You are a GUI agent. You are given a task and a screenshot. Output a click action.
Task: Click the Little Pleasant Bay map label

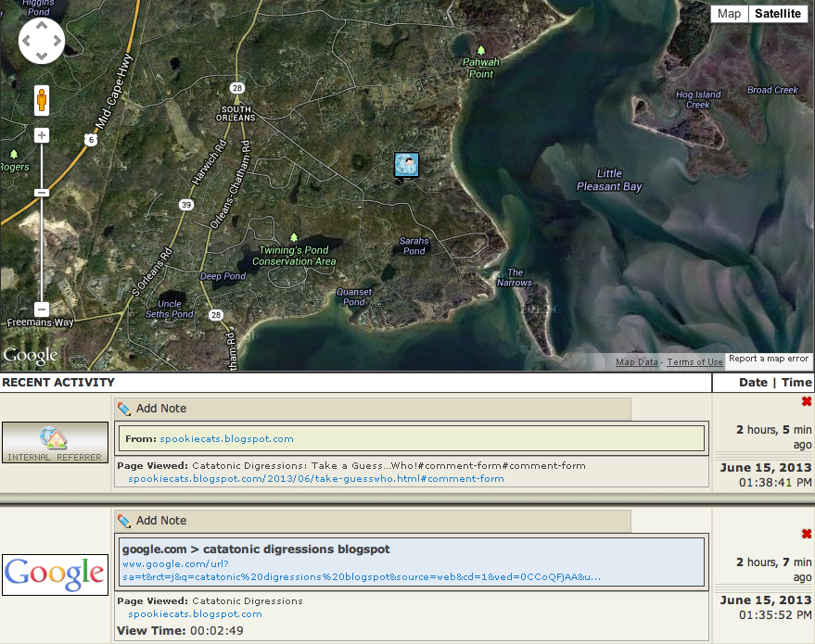point(609,180)
